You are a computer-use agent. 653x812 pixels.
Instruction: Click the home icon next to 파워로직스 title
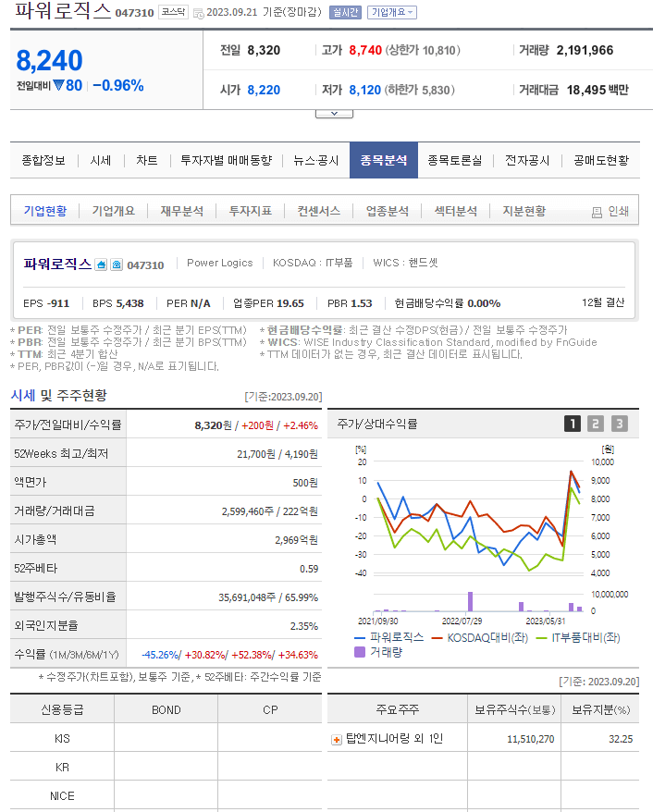click(x=101, y=265)
